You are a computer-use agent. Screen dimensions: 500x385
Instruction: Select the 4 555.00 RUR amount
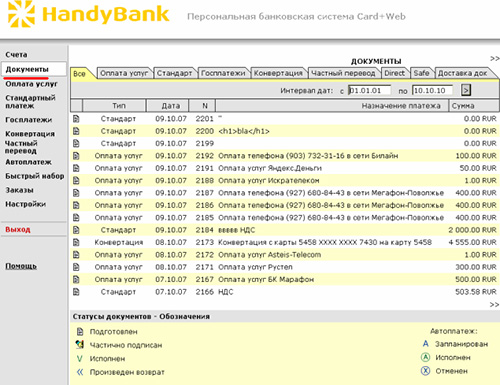[x=472, y=242]
